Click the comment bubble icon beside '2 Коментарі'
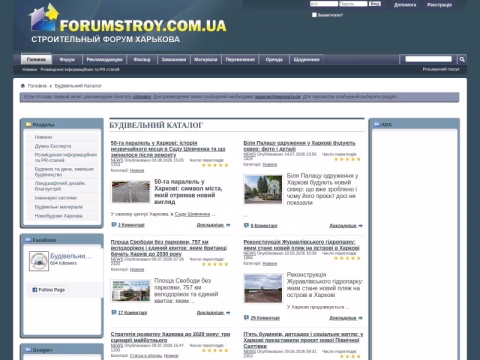Screen dimensions: 480x360 (114, 225)
